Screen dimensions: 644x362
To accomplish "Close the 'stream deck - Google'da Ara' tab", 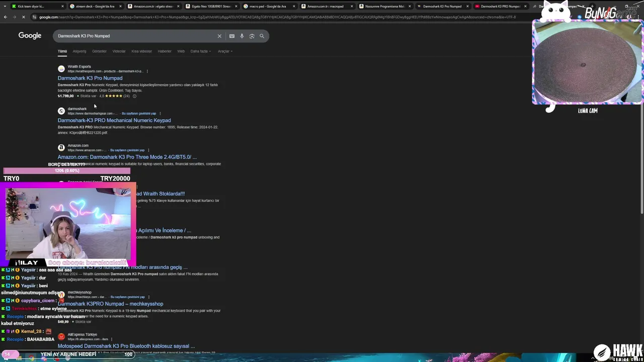I will [x=120, y=7].
